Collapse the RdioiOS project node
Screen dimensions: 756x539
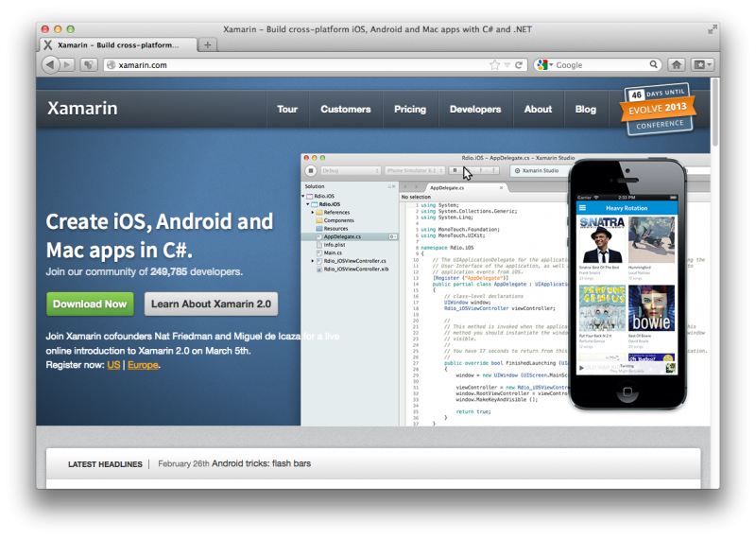pos(308,204)
